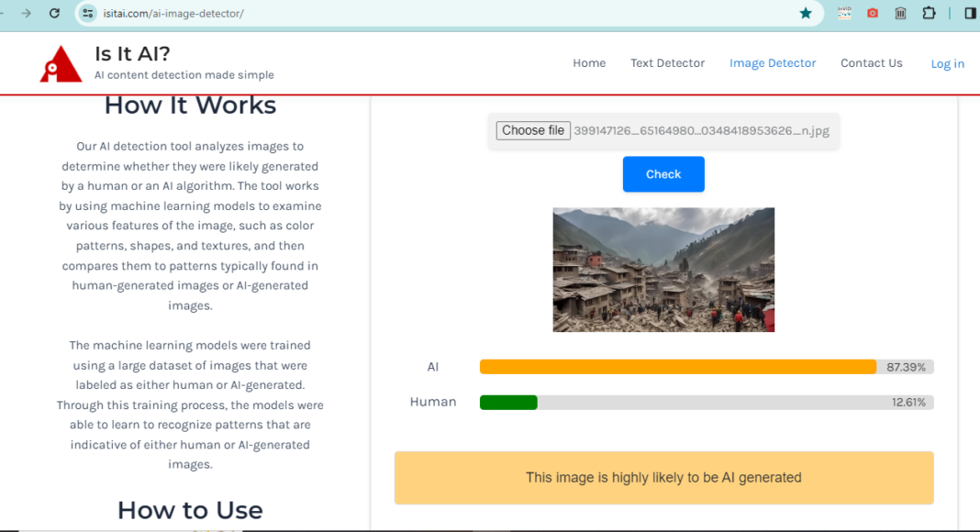Click the red camera screenshot extension icon

[872, 13]
